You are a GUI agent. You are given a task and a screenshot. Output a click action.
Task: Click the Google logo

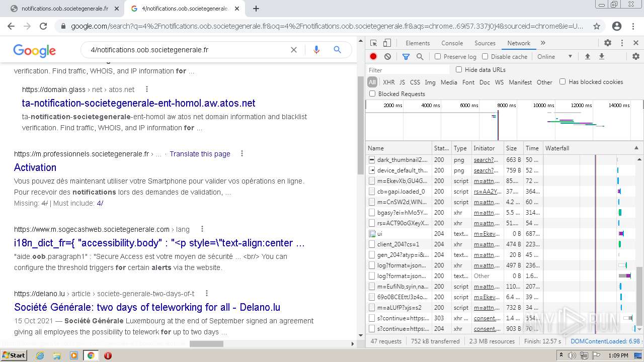point(34,50)
